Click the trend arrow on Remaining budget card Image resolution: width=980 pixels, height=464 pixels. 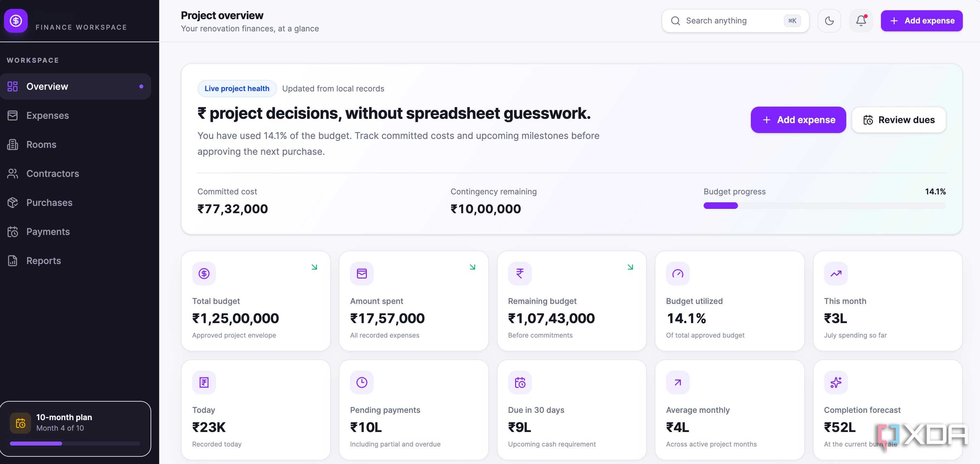click(x=630, y=267)
